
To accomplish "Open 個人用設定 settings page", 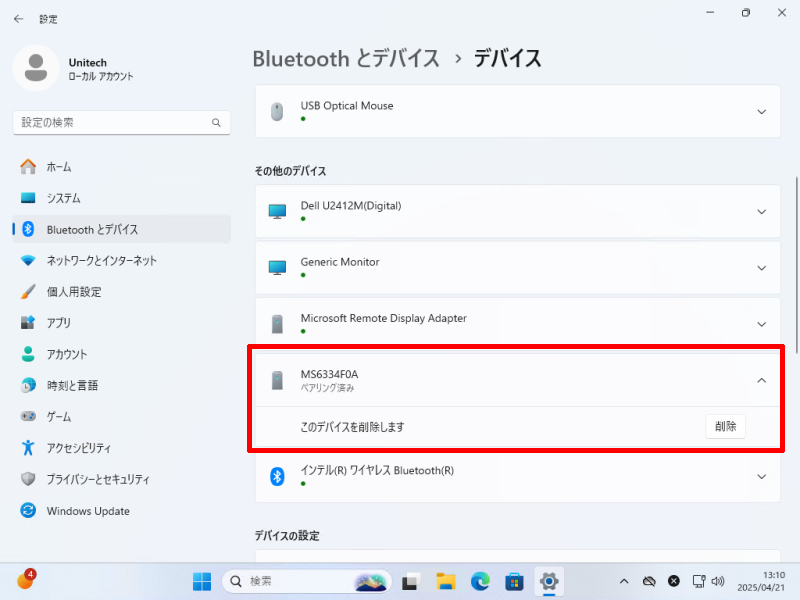I will (x=121, y=291).
